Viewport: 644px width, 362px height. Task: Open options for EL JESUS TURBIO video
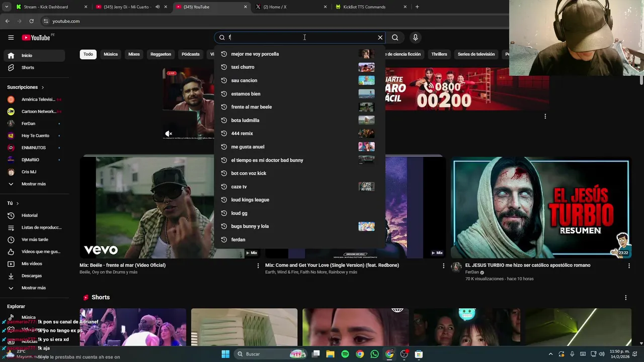click(x=629, y=265)
